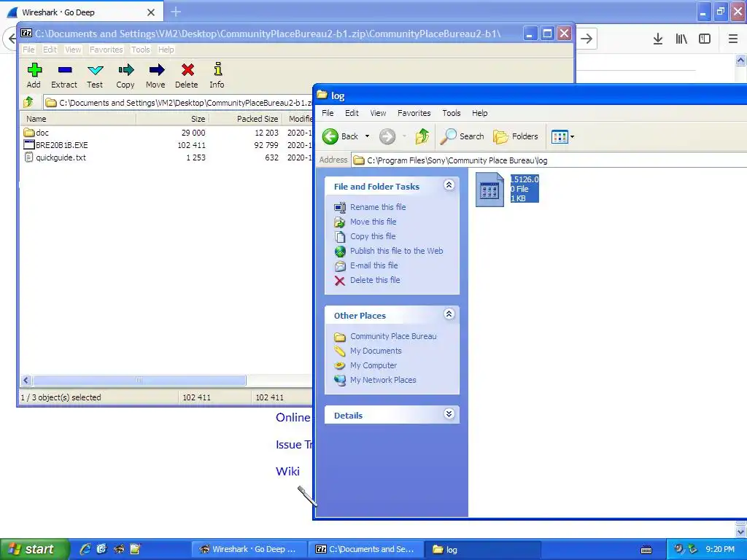Click the Back button in log window
747x560 pixels.
click(x=340, y=136)
